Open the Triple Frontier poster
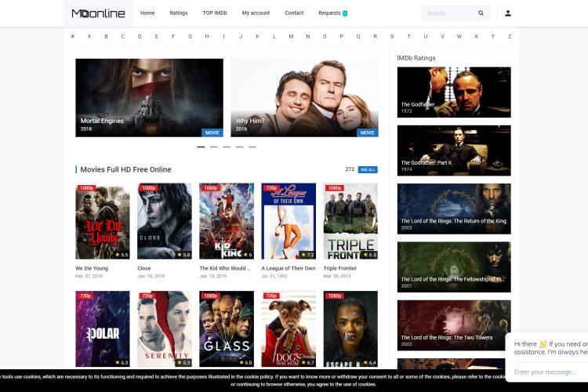This screenshot has width=588, height=392. 350,221
